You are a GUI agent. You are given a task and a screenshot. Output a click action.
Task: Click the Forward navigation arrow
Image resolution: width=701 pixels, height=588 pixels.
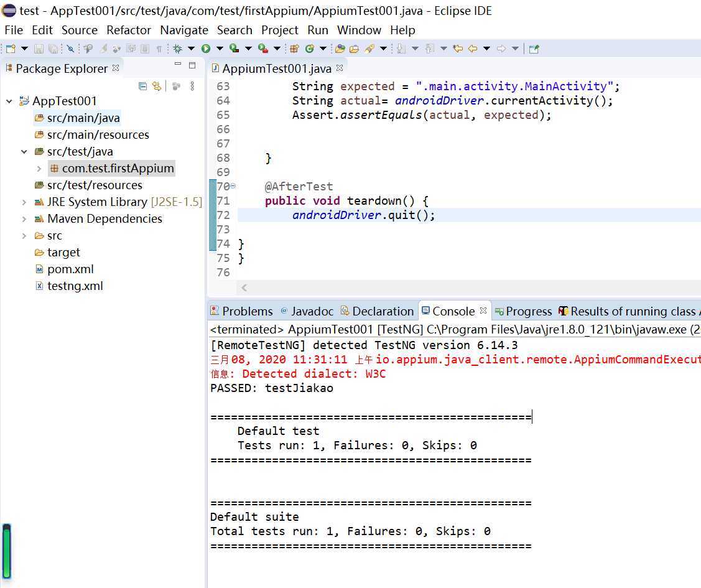pos(501,49)
